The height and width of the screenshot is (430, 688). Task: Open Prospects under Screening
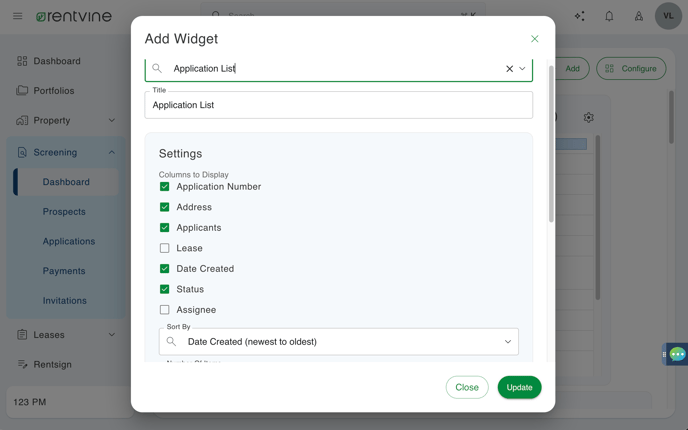click(64, 211)
